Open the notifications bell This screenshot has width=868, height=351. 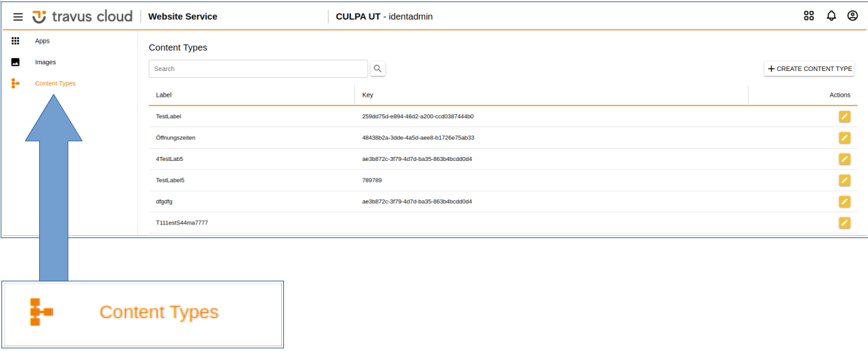pyautogui.click(x=831, y=16)
